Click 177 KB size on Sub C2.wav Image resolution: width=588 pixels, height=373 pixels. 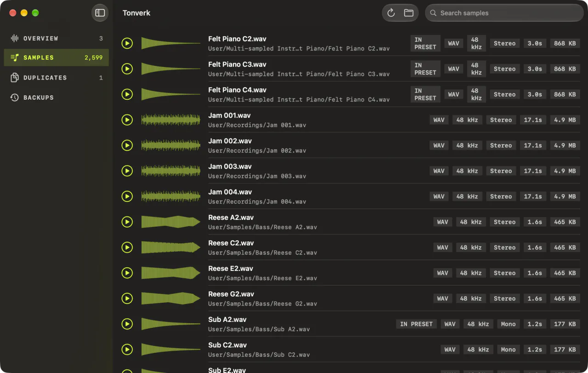click(x=565, y=350)
